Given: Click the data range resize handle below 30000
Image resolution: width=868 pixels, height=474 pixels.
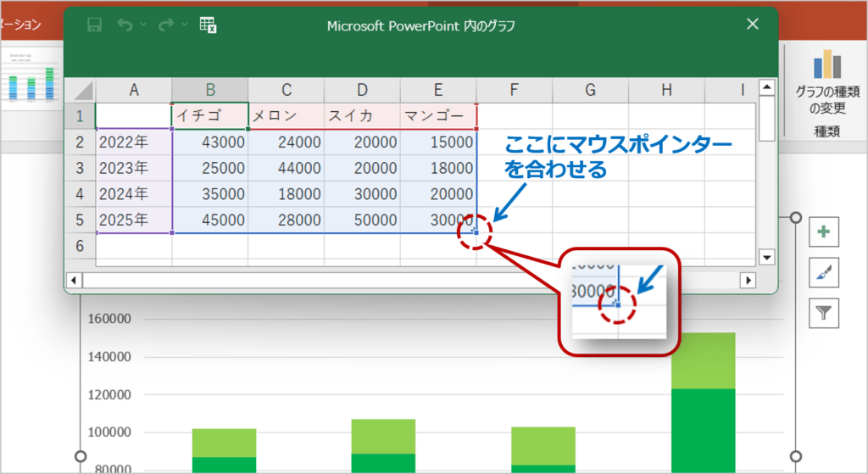Looking at the screenshot, I should [476, 232].
